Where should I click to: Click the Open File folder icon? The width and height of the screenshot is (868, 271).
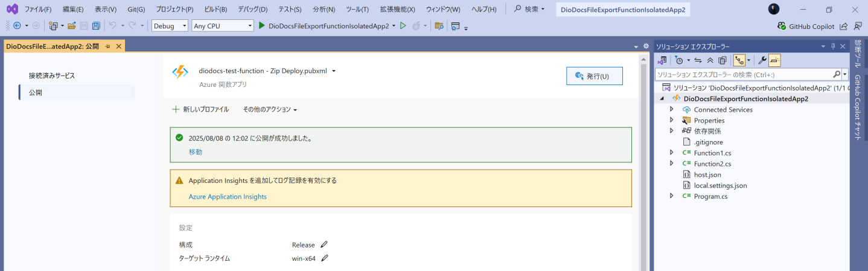[x=72, y=26]
